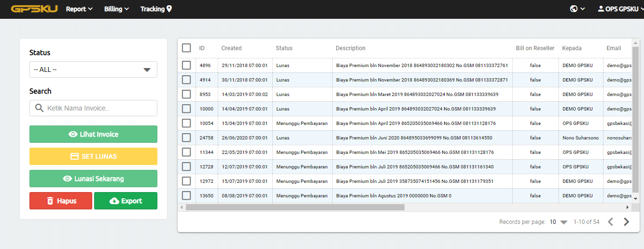Image resolution: width=644 pixels, height=249 pixels.
Task: Go to previous page of records
Action: pyautogui.click(x=610, y=222)
